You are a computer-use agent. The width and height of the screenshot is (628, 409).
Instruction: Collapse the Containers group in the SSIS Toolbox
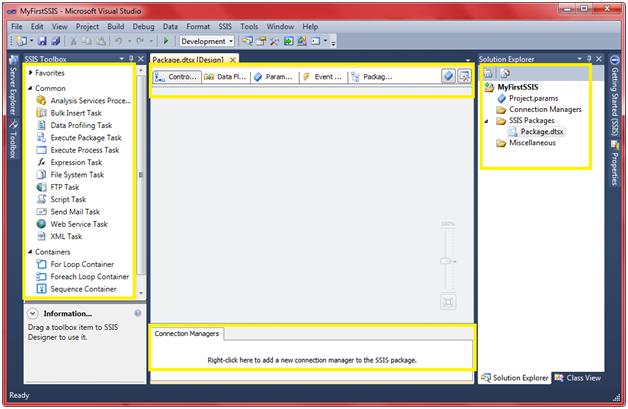30,252
